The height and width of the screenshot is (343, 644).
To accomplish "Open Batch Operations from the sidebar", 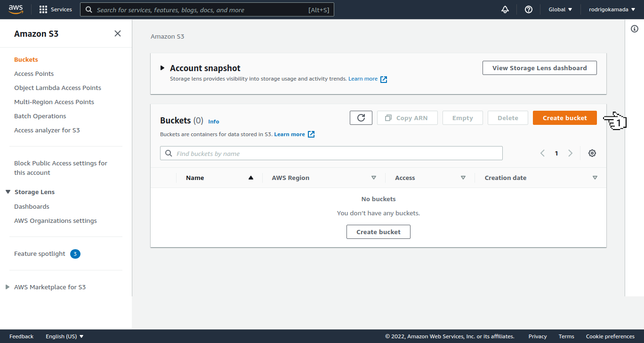I will pos(40,116).
